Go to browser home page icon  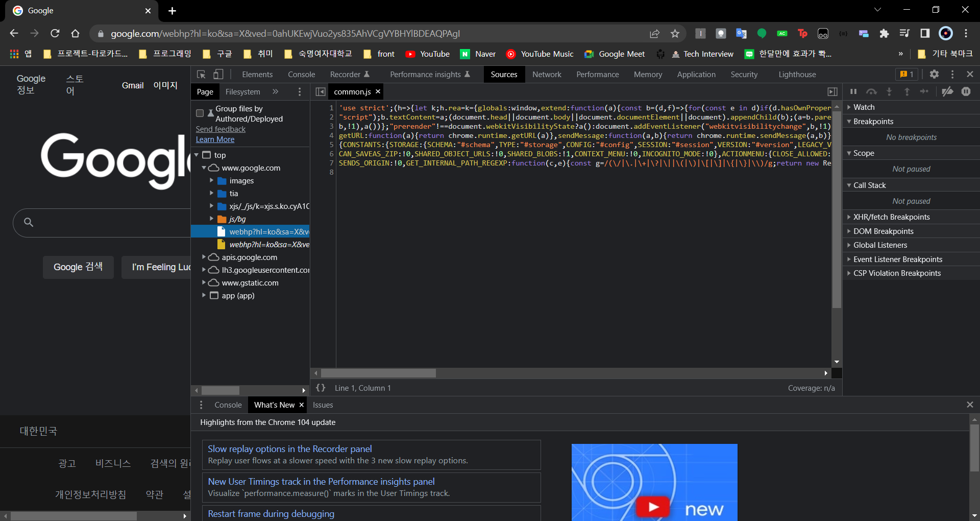pyautogui.click(x=76, y=33)
